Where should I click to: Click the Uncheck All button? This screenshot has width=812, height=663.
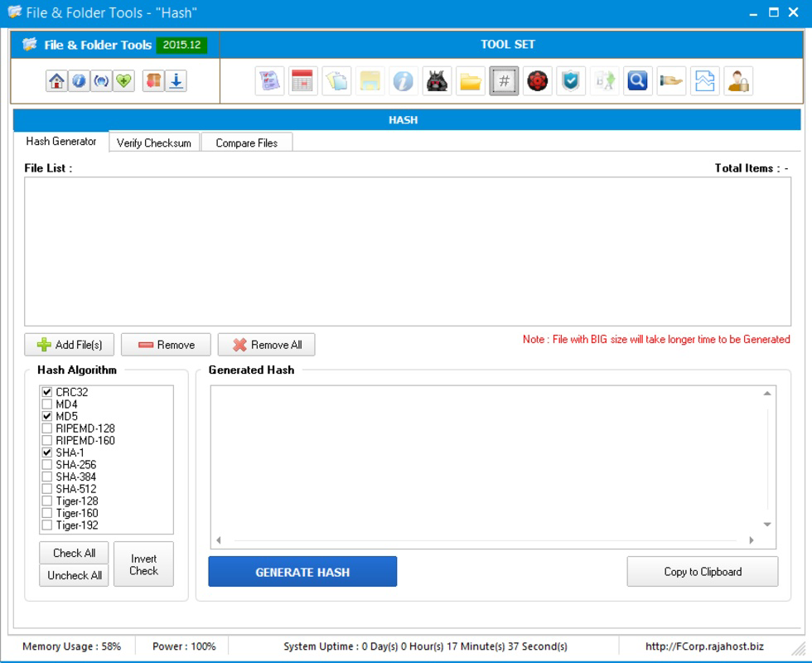74,575
